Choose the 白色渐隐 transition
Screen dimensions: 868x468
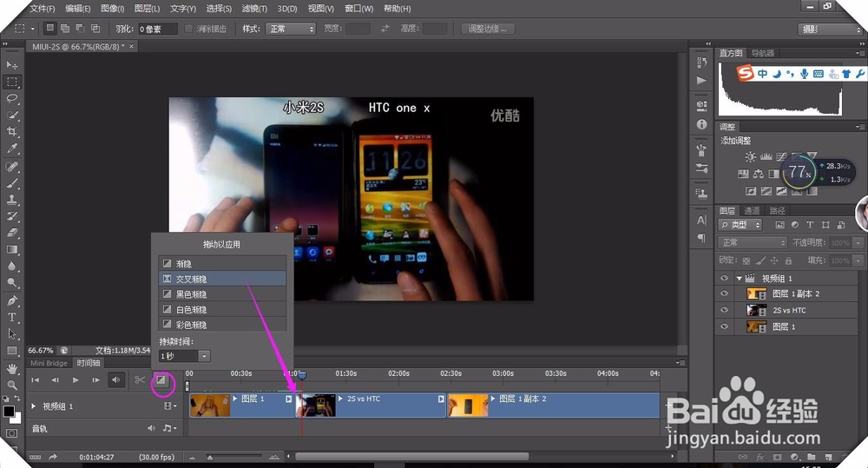coord(222,309)
